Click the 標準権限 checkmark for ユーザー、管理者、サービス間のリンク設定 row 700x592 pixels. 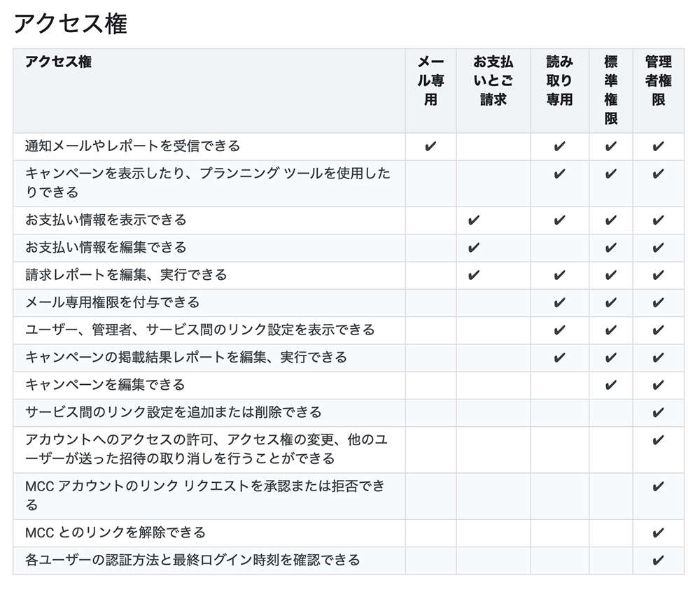pyautogui.click(x=610, y=330)
